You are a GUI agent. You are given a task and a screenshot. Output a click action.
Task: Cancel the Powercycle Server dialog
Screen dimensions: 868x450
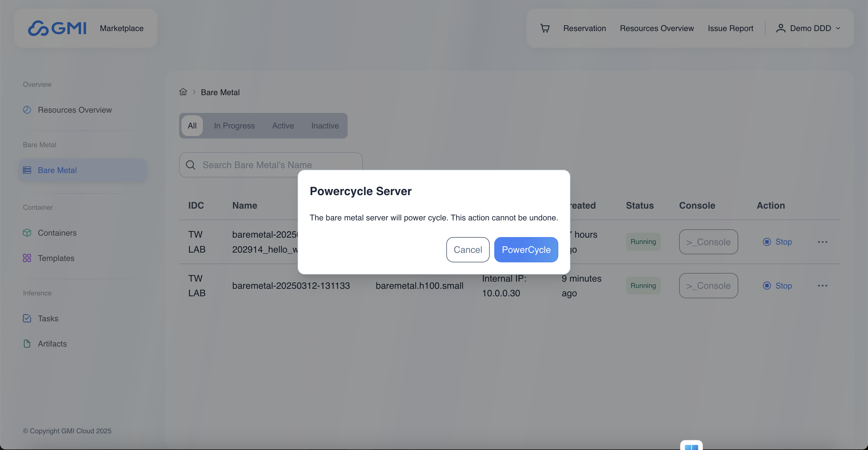(x=468, y=250)
